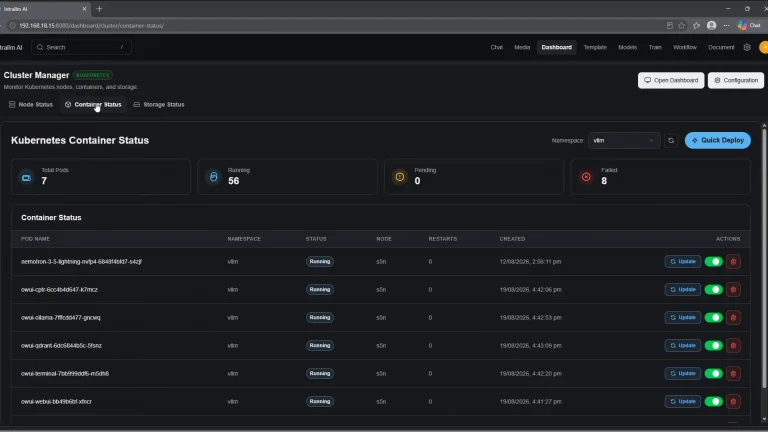Focus the Search input field
Viewport: 768px width, 432px height.
tap(82, 48)
